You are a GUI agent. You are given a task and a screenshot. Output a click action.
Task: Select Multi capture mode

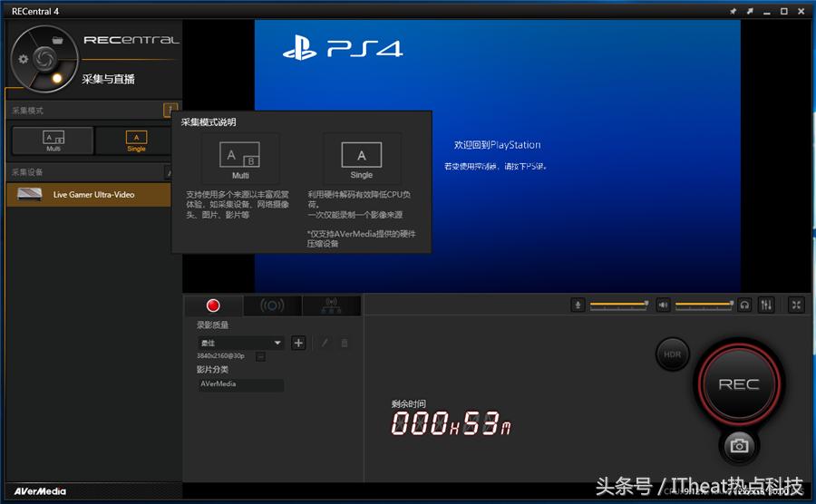tap(53, 141)
